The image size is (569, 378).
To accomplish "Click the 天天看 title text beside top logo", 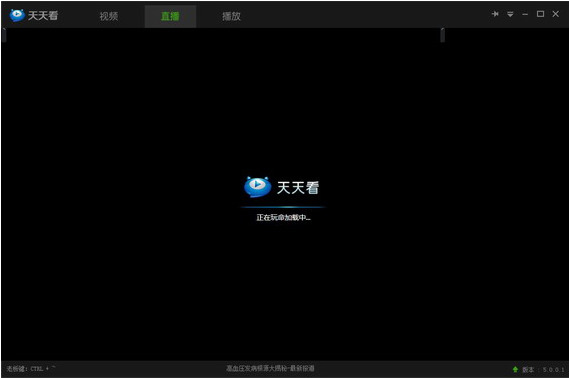I will (x=43, y=16).
